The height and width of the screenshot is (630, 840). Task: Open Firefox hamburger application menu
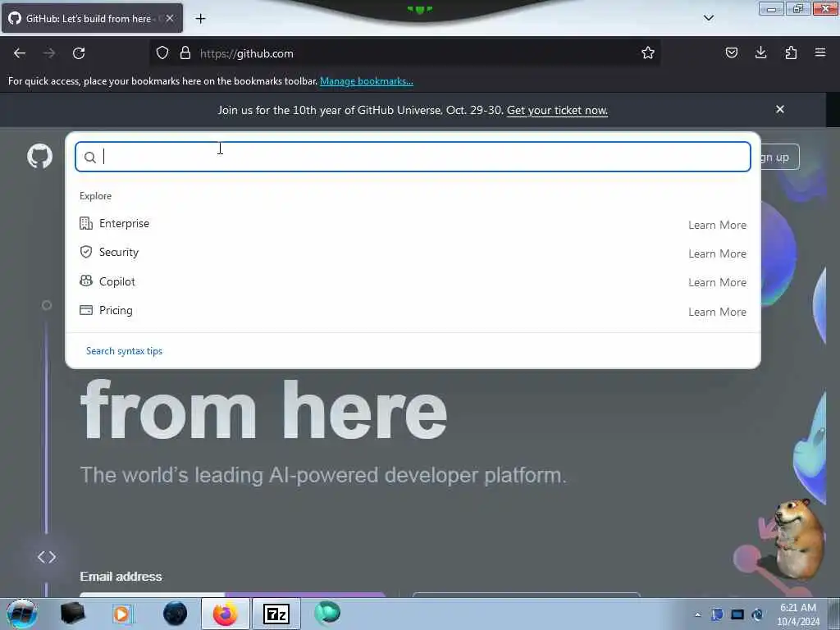point(820,52)
